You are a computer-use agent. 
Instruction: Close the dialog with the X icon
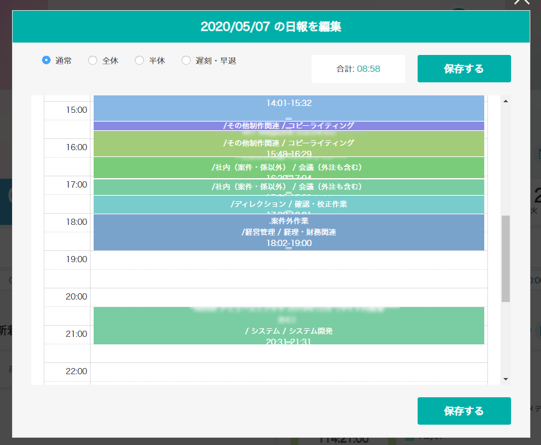pyautogui.click(x=522, y=2)
